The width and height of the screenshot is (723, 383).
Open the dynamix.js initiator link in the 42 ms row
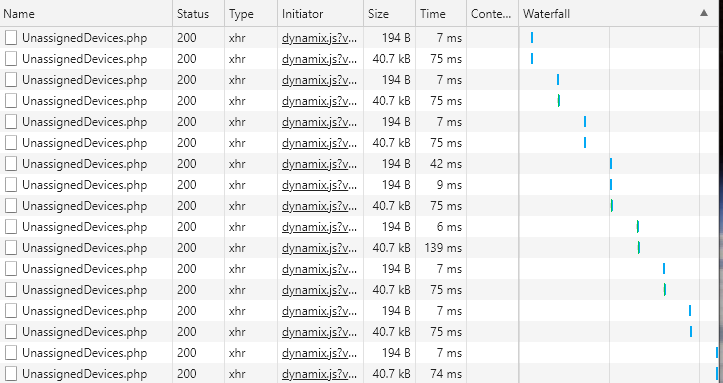(319, 164)
